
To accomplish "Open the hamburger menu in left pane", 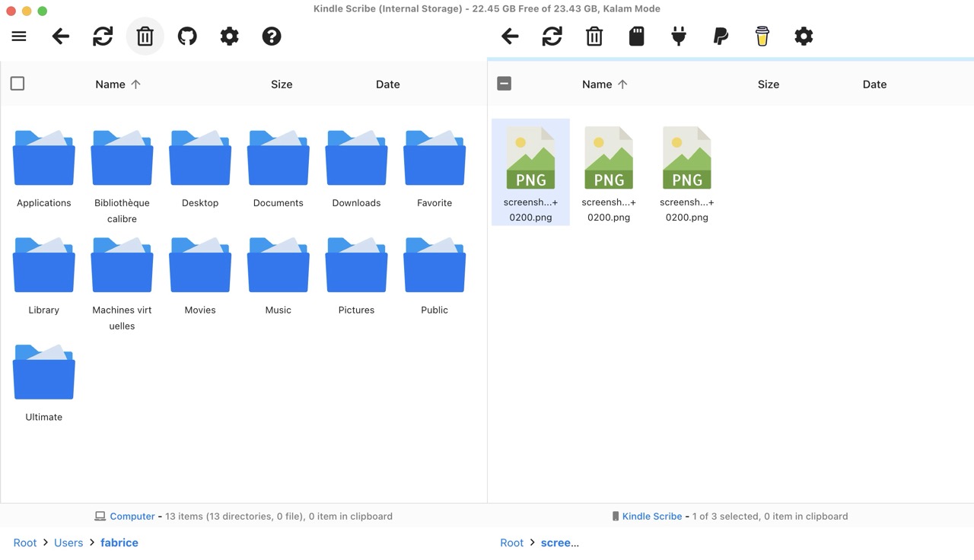I will (x=19, y=36).
